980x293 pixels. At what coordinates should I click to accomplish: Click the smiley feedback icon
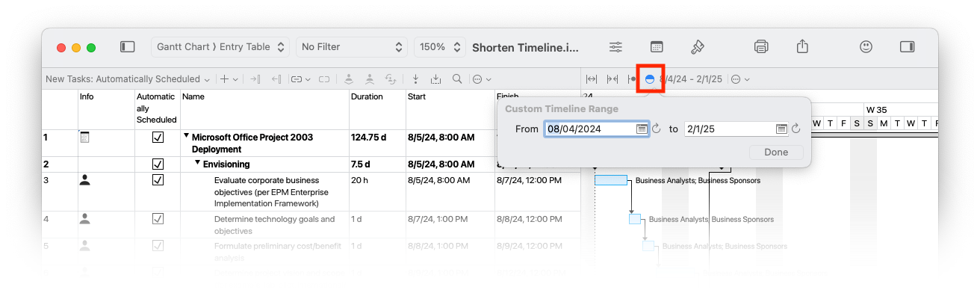tap(866, 46)
